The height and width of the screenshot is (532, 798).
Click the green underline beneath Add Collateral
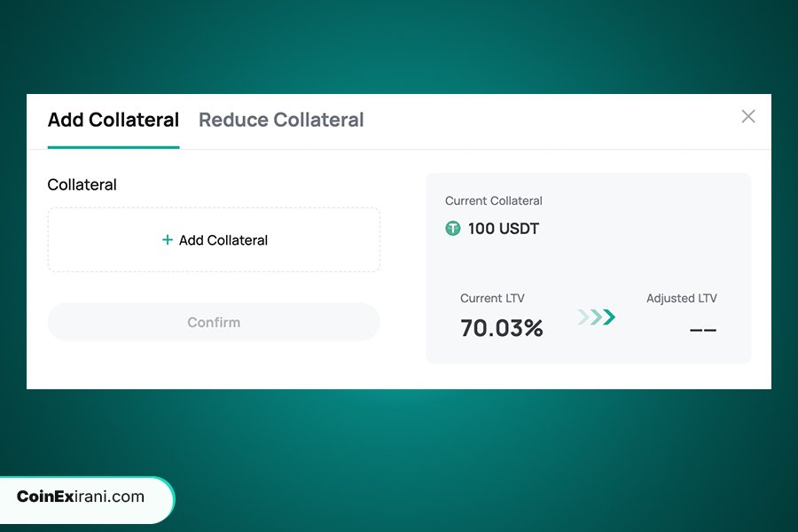click(x=113, y=147)
